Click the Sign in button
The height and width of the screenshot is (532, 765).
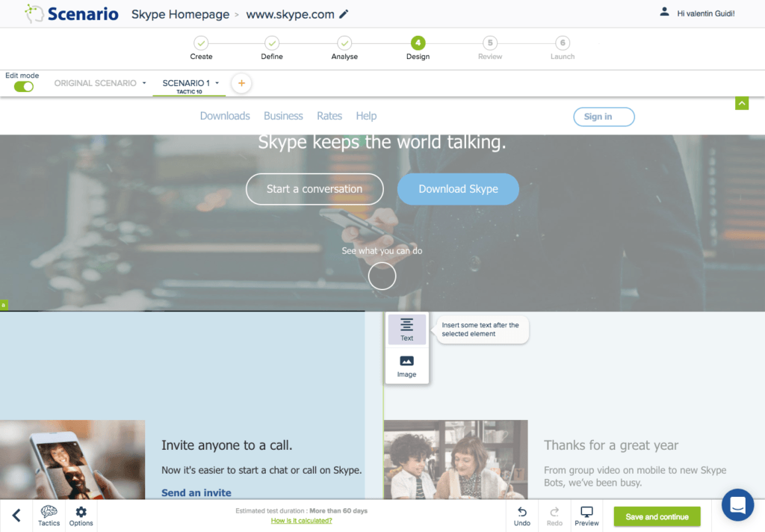point(604,117)
